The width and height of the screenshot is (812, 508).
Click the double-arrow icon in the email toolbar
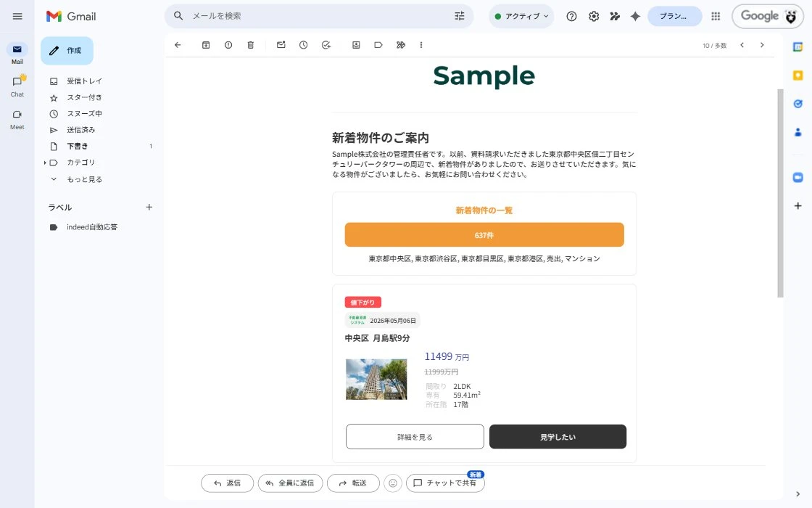[401, 45]
